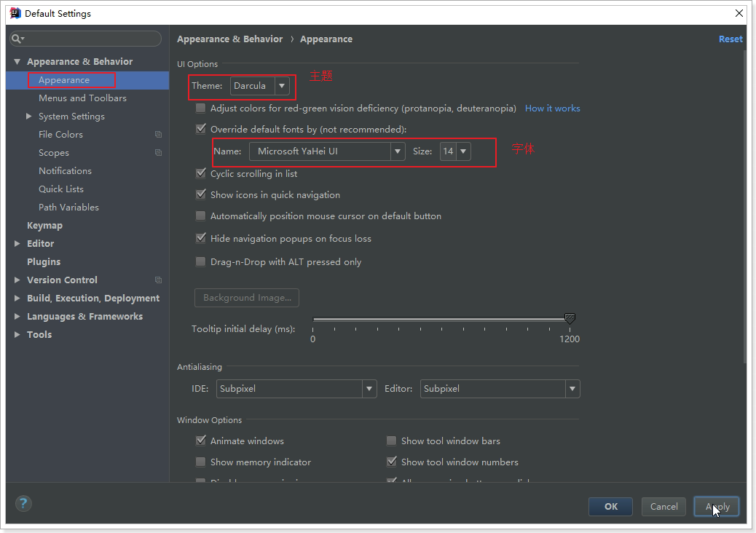Open the How it works link
The image size is (756, 533).
click(552, 108)
